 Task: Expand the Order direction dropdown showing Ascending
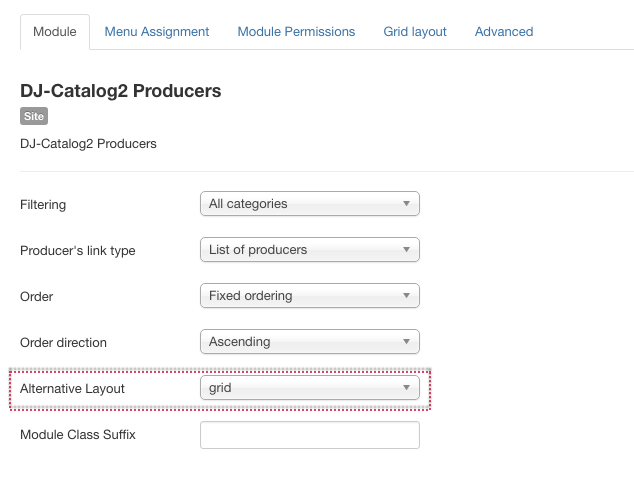[x=310, y=342]
